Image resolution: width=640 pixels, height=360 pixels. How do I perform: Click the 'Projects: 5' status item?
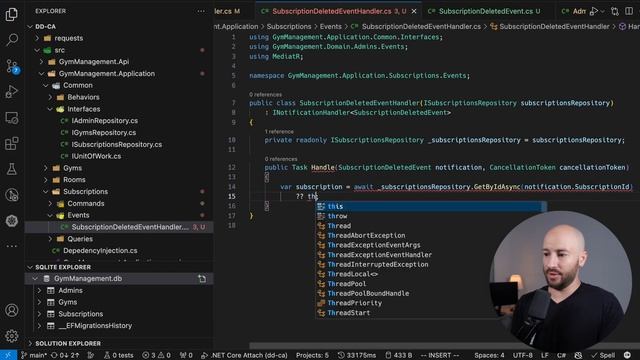[312, 355]
